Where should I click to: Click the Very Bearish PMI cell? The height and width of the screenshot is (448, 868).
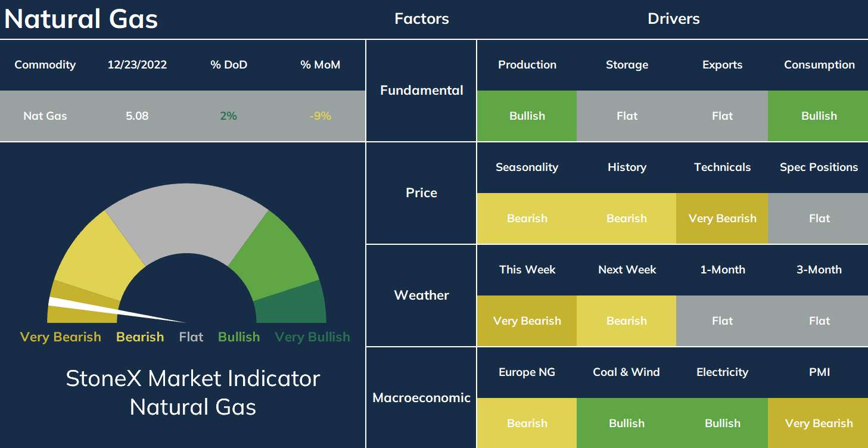point(819,423)
